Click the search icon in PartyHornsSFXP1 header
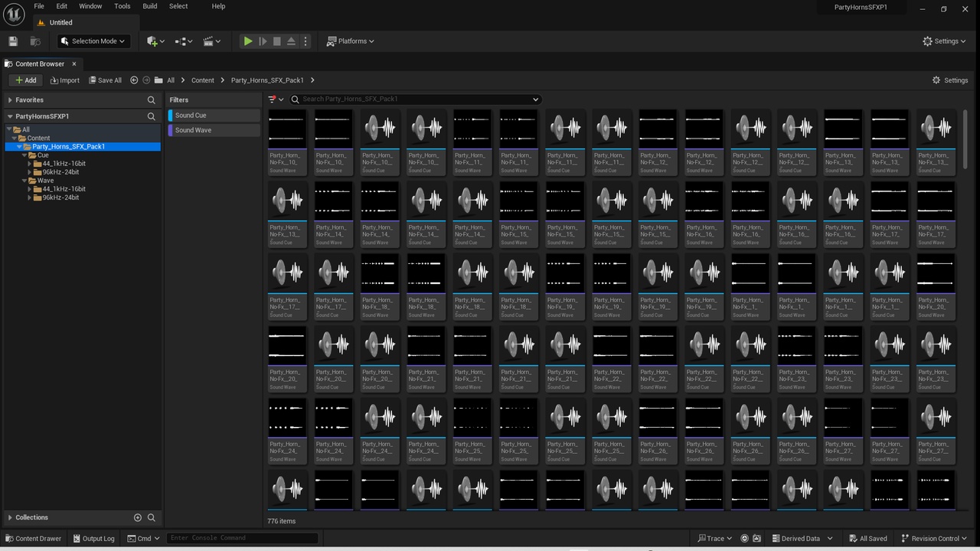 (152, 116)
